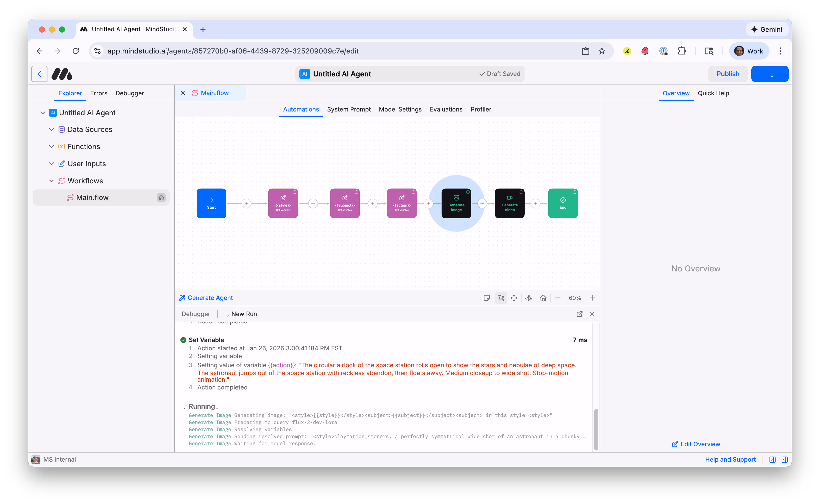Screen dimensions: 820x504
Task: Fit view with the home icon in toolbar
Action: click(543, 298)
